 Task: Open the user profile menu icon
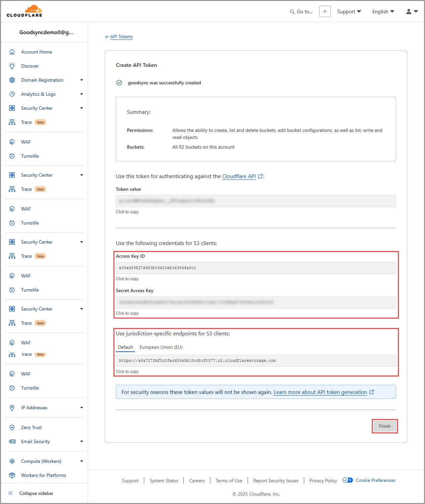coord(409,11)
